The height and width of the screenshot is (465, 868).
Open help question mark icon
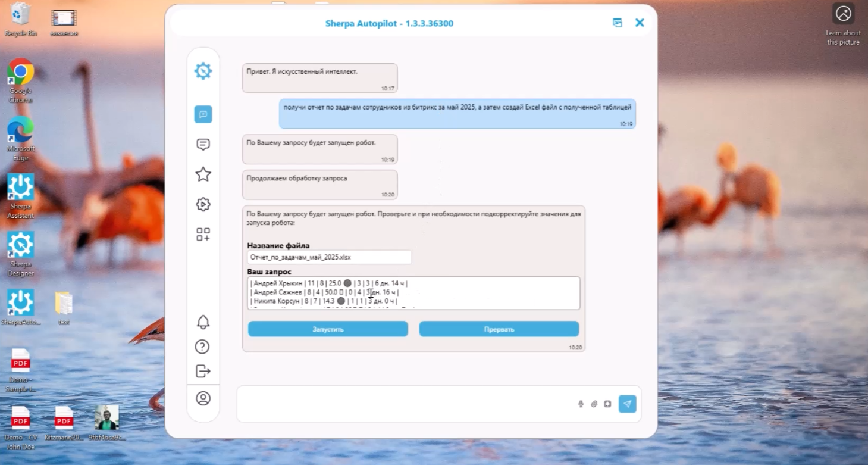coord(203,347)
